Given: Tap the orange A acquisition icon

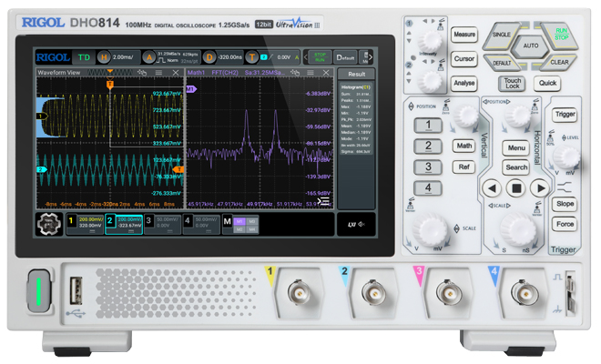Looking at the screenshot, I should tap(149, 57).
